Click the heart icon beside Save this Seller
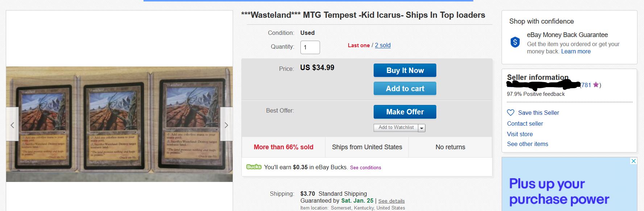 [511, 113]
